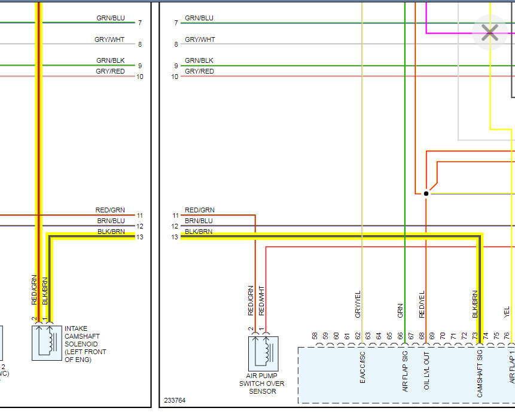Click the vertical GRN wire label

(400, 311)
